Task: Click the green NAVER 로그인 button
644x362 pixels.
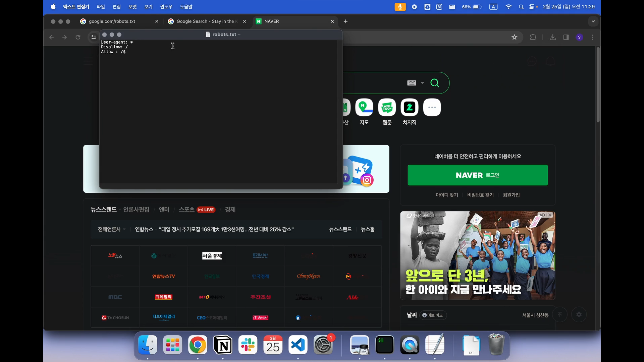Action: click(478, 175)
